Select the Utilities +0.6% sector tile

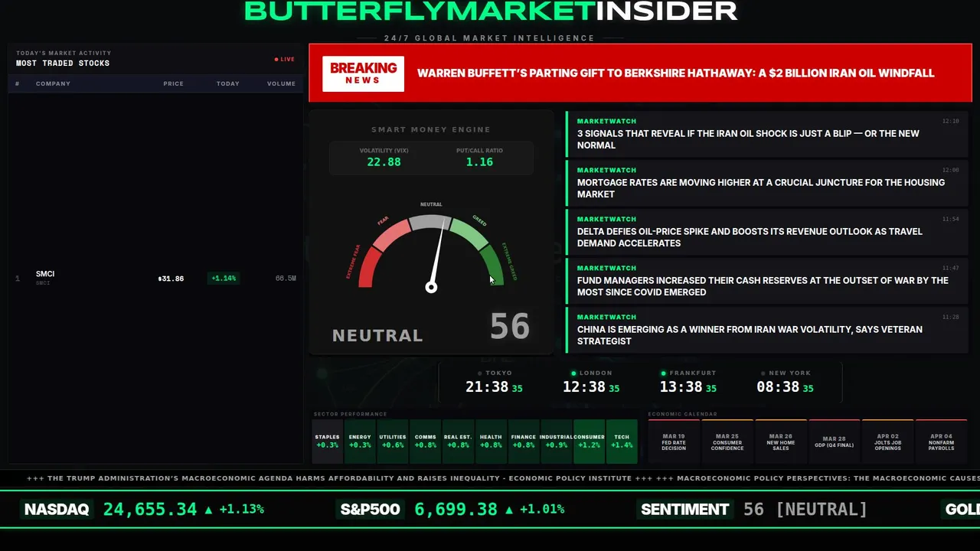tap(393, 442)
